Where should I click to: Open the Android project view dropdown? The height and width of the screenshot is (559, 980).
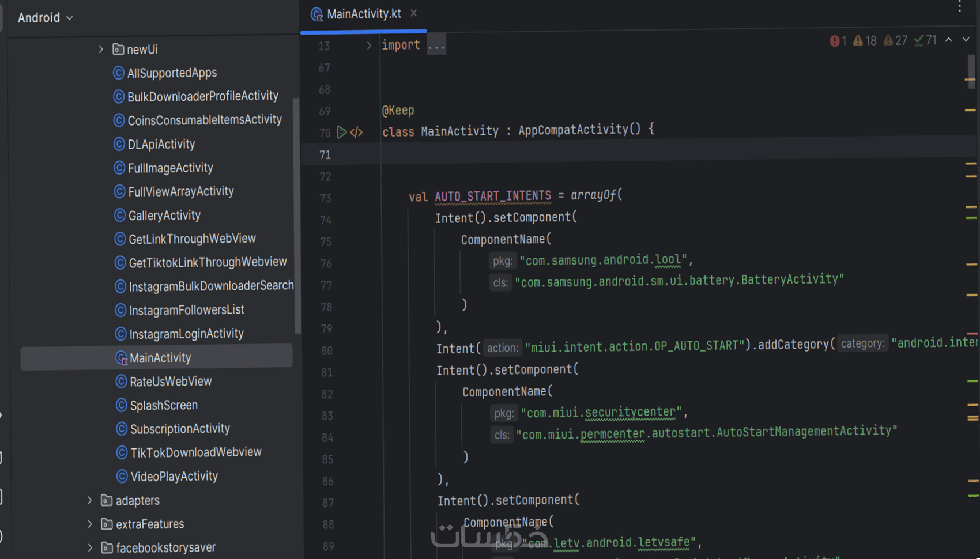pos(45,18)
